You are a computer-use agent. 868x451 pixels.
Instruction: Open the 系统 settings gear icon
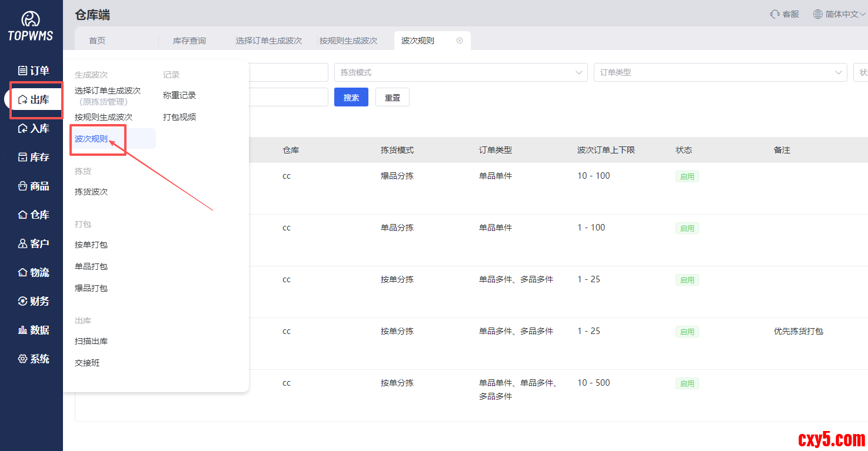click(x=23, y=359)
